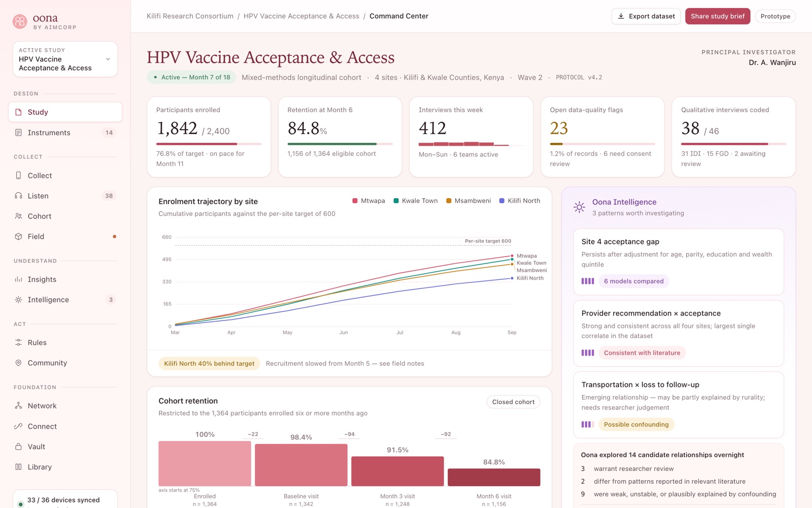Click the Retention at Month 6 progress bar
This screenshot has width=812, height=508.
(x=340, y=144)
